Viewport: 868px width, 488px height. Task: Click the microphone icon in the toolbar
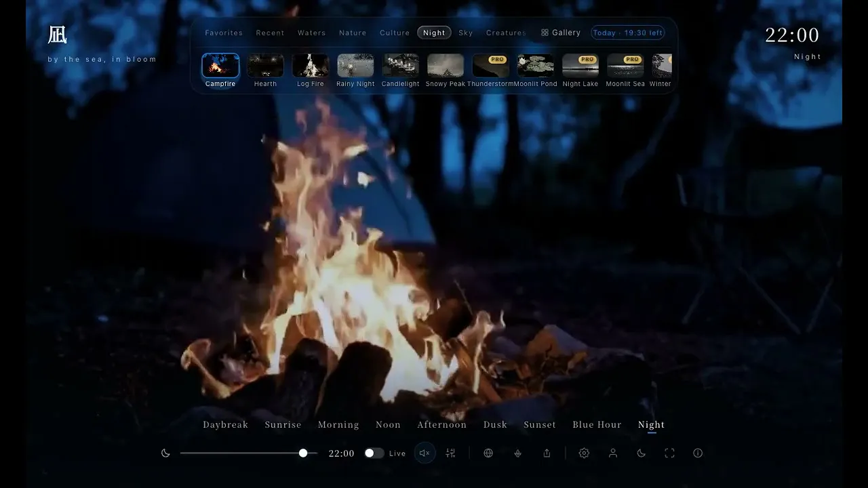point(517,453)
